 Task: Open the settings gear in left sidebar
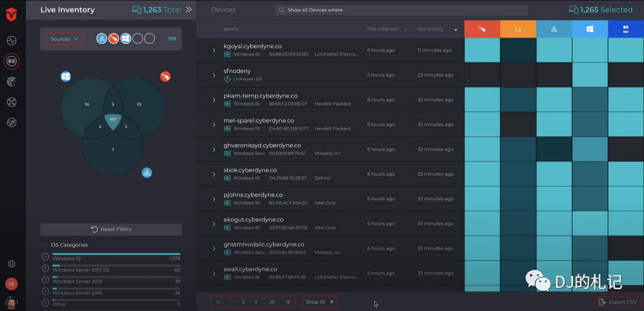[x=11, y=264]
